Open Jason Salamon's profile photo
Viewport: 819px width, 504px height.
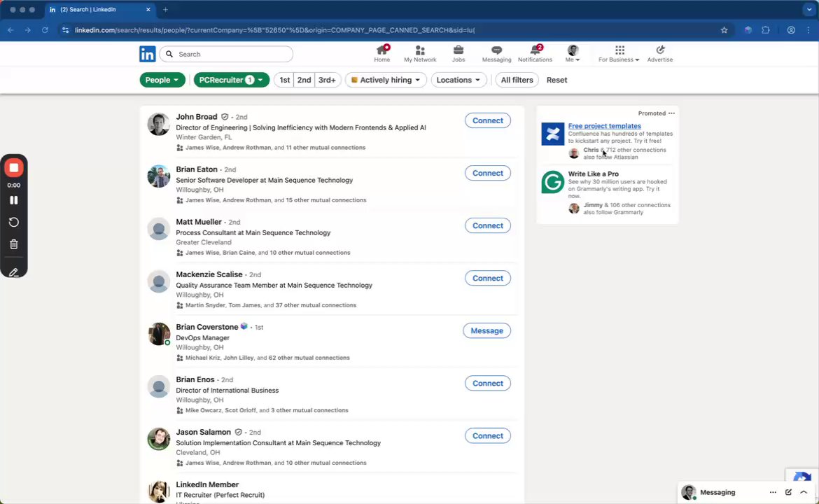(158, 439)
